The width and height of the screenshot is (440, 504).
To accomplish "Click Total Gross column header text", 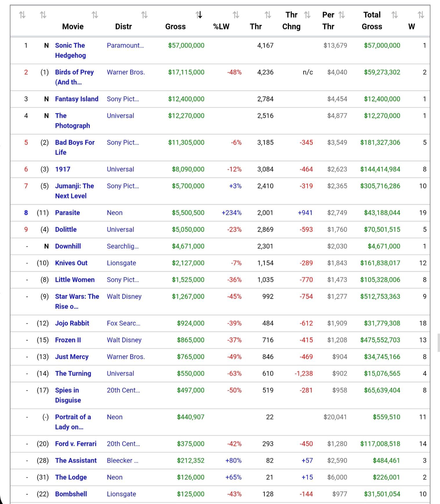I will click(372, 21).
